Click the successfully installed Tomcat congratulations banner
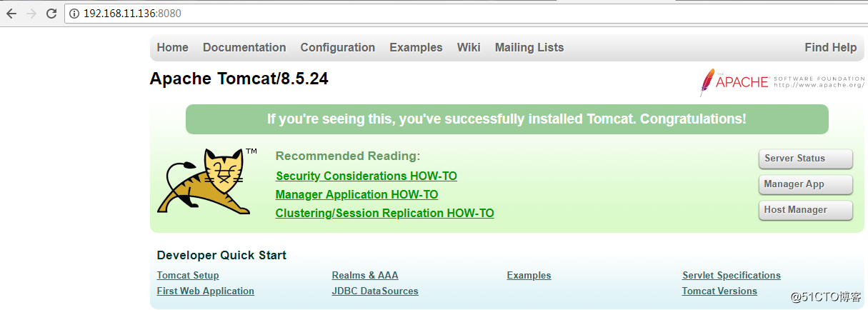 [507, 119]
